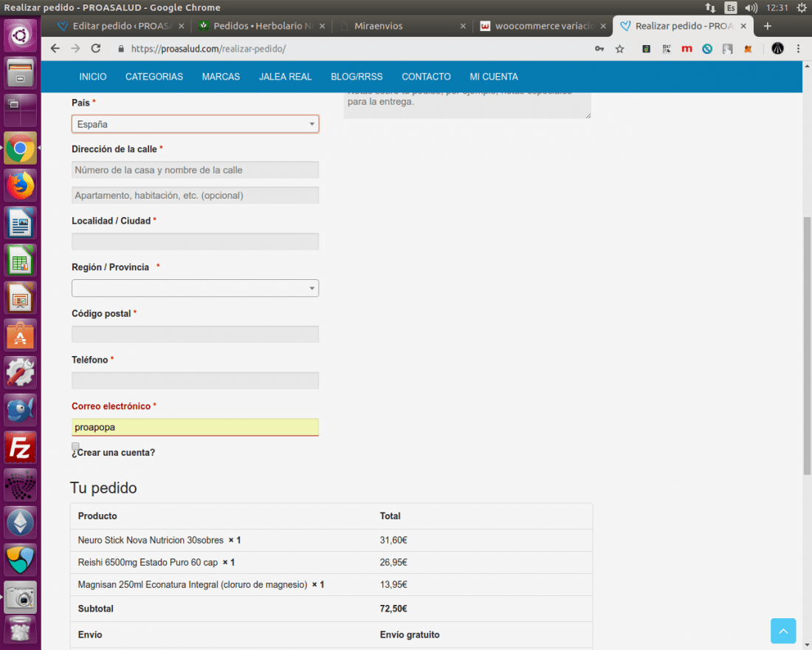Open the Chrome profile avatar
Screen dimensions: 812x650
click(x=777, y=49)
